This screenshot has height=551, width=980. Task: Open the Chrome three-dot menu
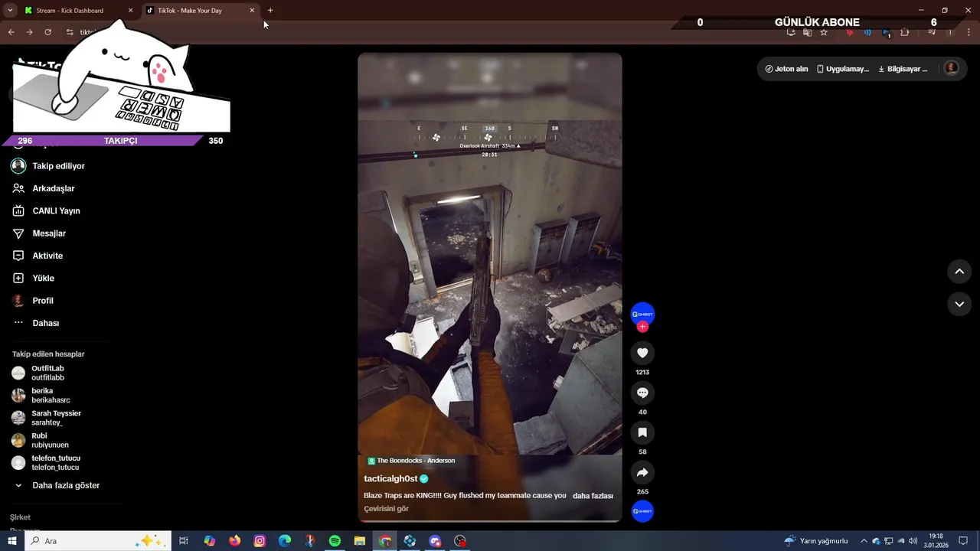click(x=969, y=32)
